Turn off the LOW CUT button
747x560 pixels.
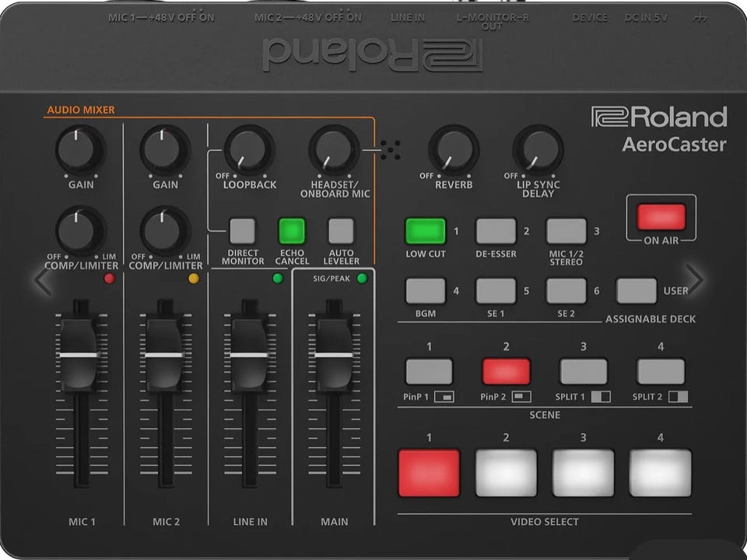[x=426, y=231]
